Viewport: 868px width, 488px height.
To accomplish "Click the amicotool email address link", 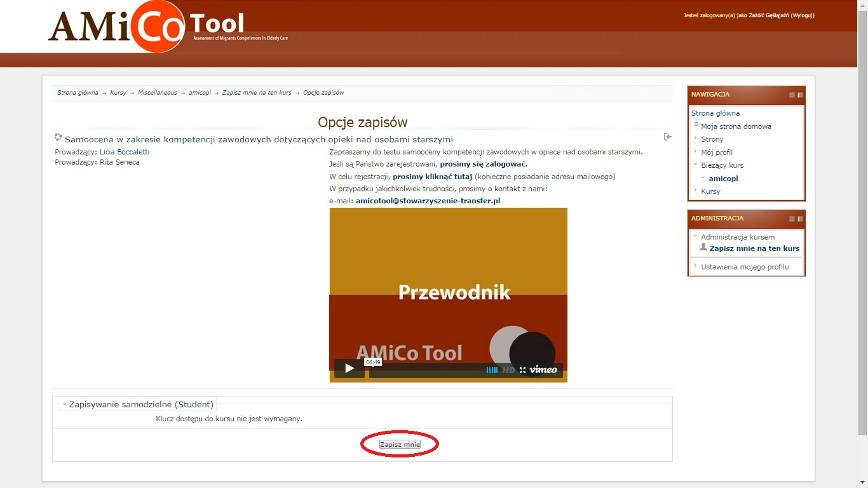I will click(428, 201).
